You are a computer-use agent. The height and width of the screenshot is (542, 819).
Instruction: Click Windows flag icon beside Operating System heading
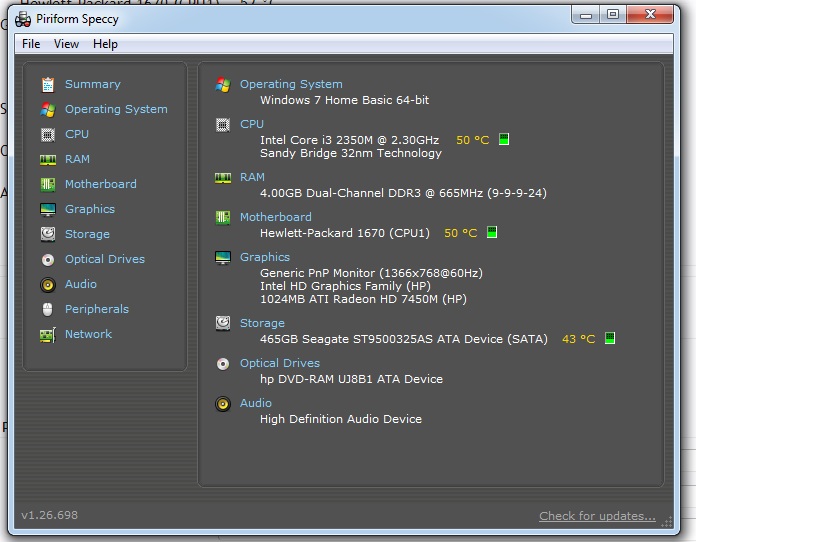(223, 85)
